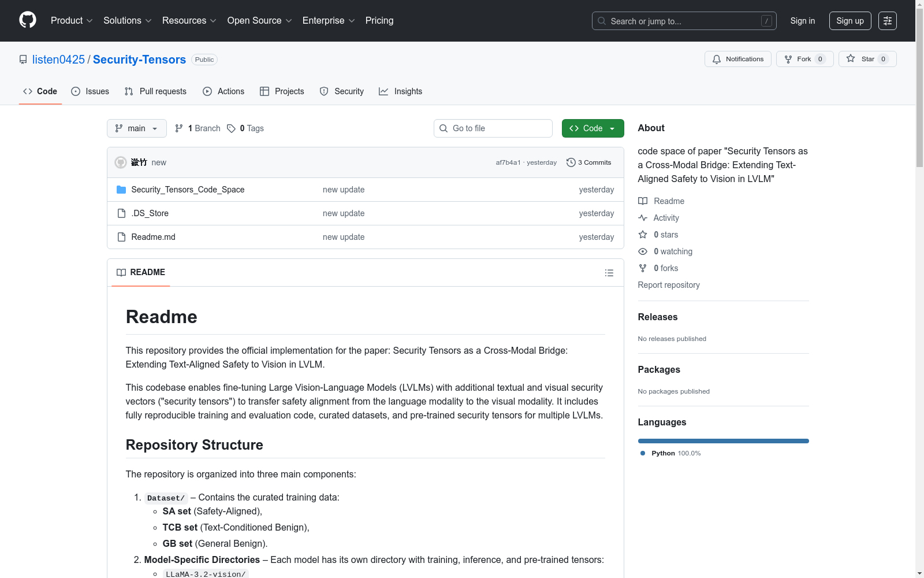Open the README outline icon
The height and width of the screenshot is (578, 924).
tap(609, 273)
